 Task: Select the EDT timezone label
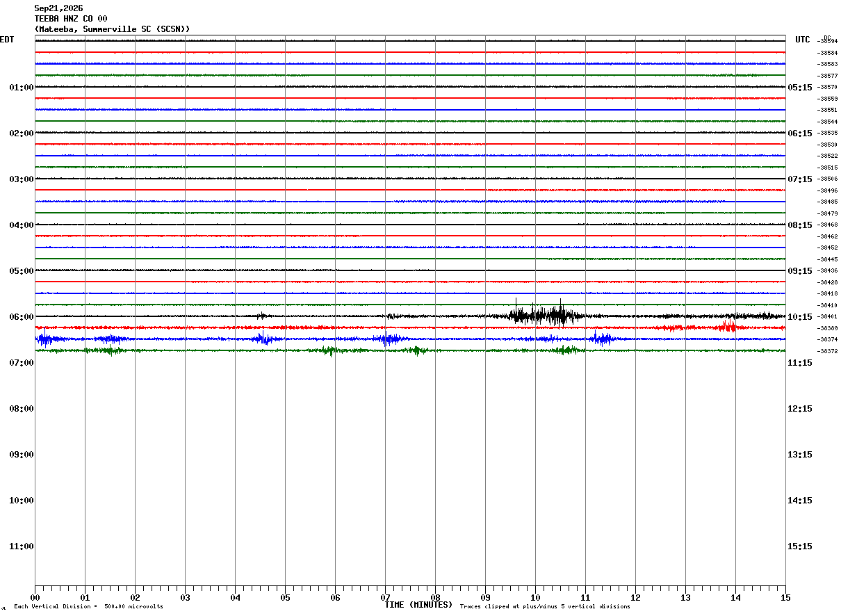7,40
